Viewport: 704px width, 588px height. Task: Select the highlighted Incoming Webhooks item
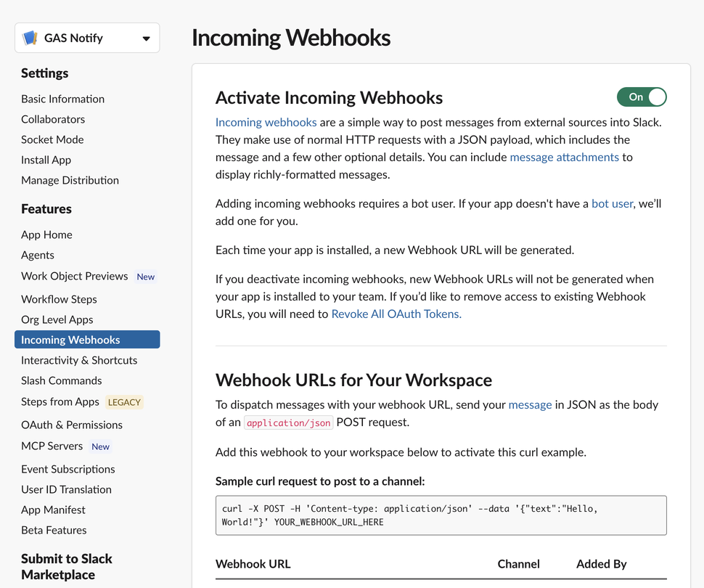coord(87,340)
